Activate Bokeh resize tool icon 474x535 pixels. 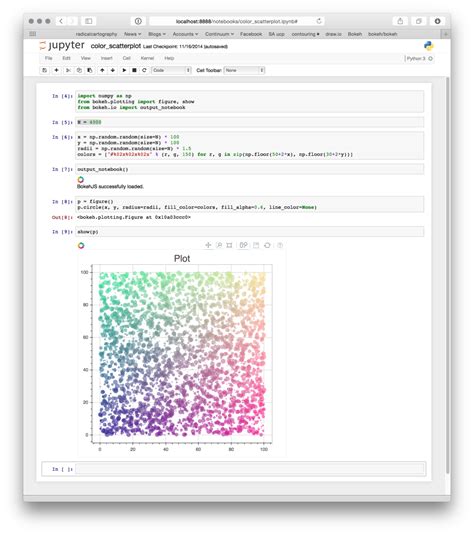243,245
